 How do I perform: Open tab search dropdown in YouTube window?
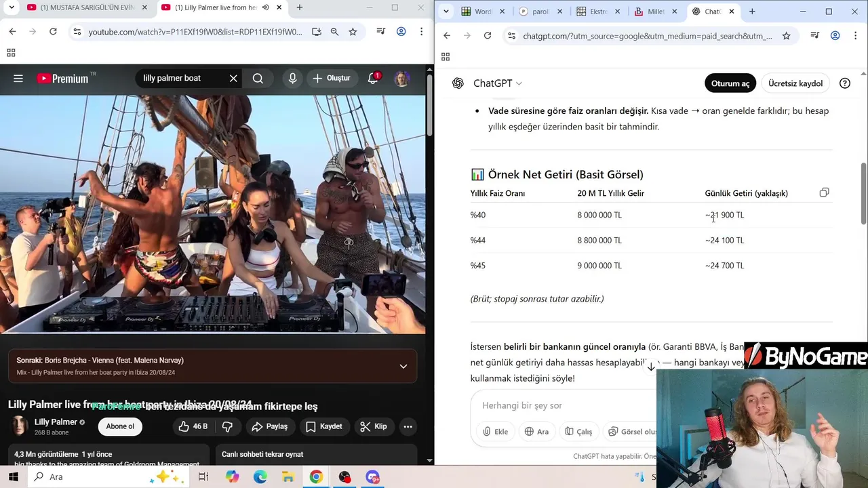(x=12, y=8)
